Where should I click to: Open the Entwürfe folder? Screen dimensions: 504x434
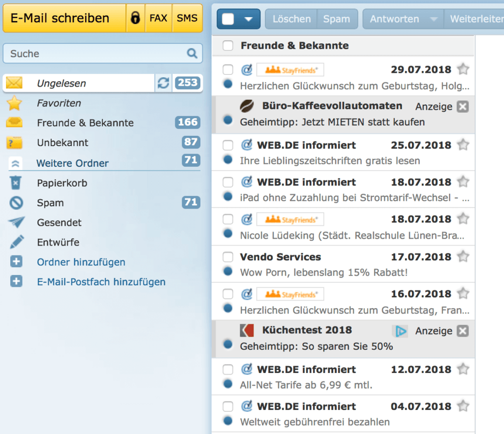(58, 242)
